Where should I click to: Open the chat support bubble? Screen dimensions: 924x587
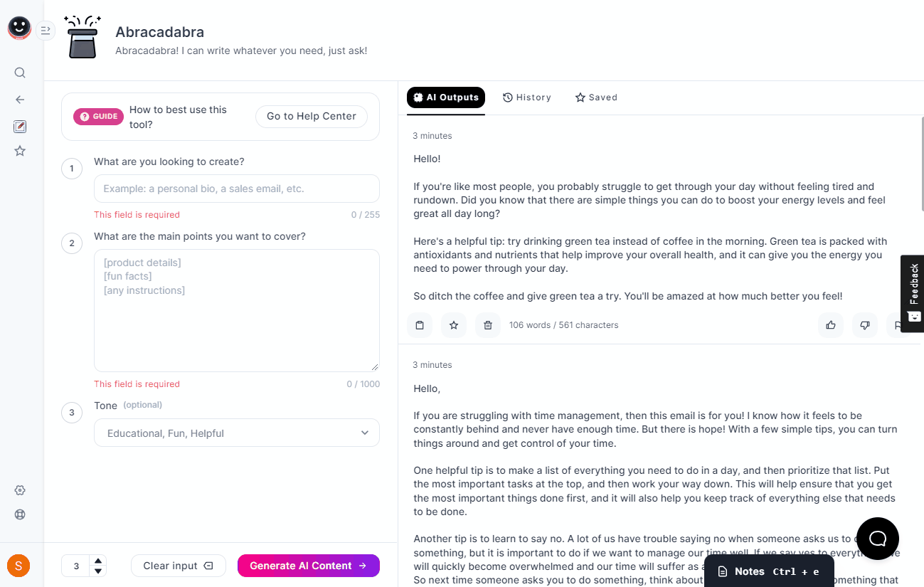click(x=878, y=539)
